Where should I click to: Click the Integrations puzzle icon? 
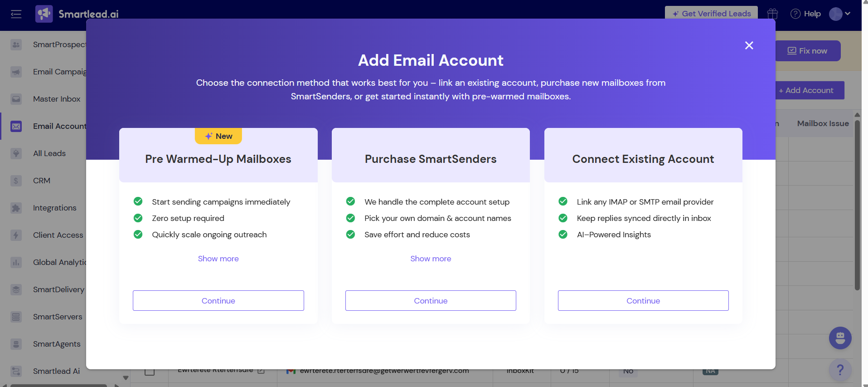tap(16, 208)
